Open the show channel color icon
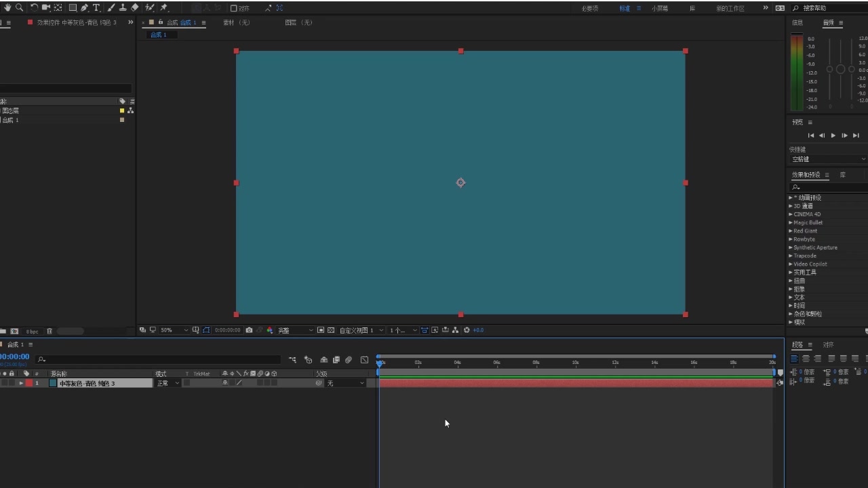Screen dimensions: 868x488 [270, 330]
